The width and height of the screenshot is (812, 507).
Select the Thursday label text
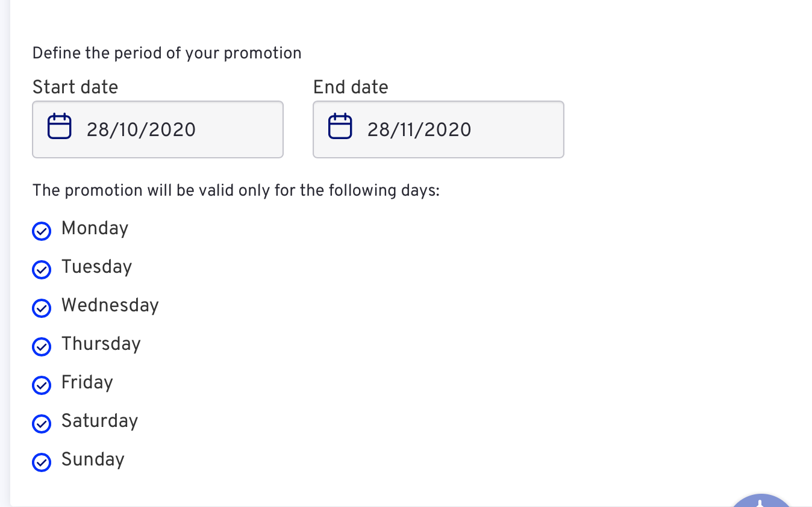point(101,344)
